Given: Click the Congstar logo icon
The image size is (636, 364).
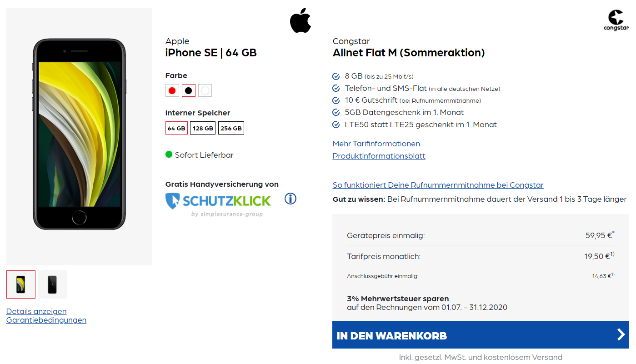Looking at the screenshot, I should click(616, 20).
